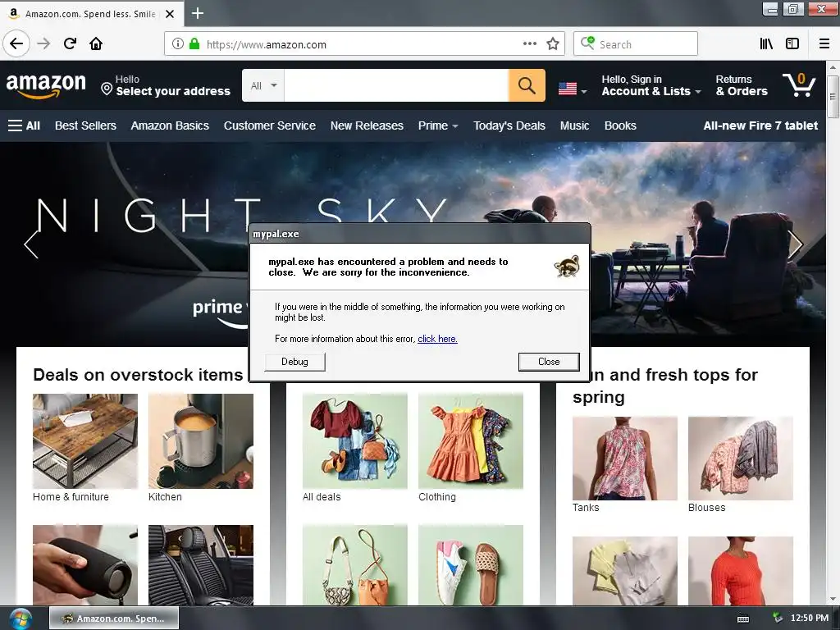The image size is (840, 630).
Task: Open Tanks category thumbnail
Action: click(x=624, y=459)
